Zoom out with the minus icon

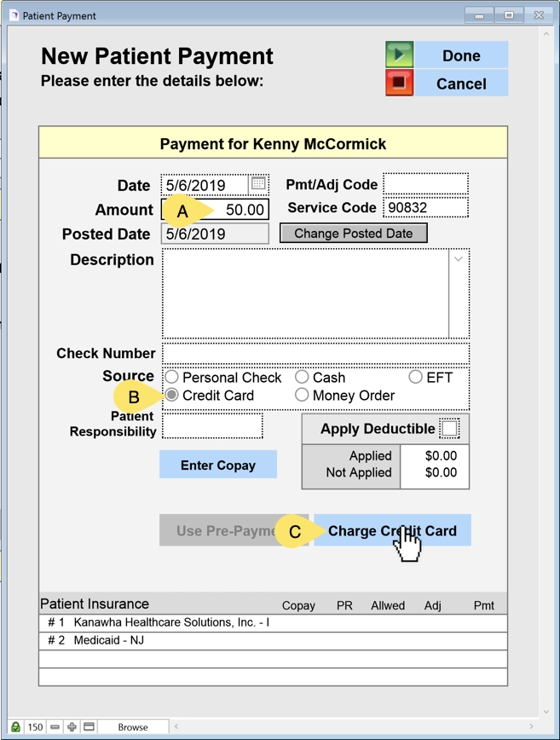point(55,727)
